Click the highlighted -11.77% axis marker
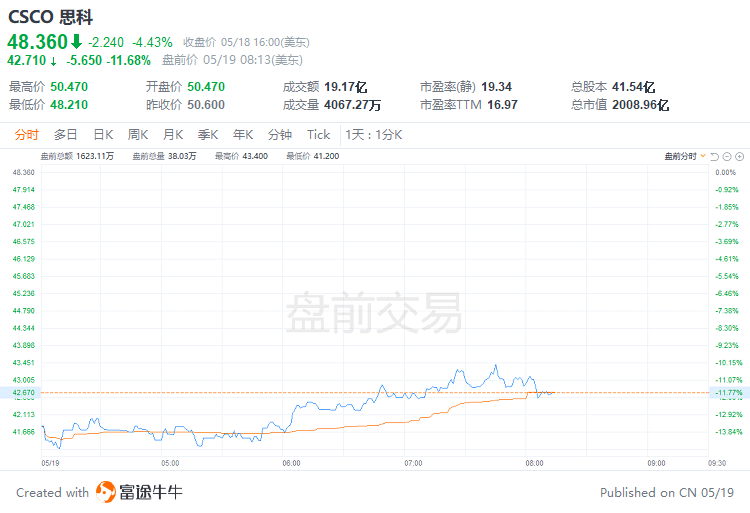The width and height of the screenshot is (750, 513). [729, 393]
